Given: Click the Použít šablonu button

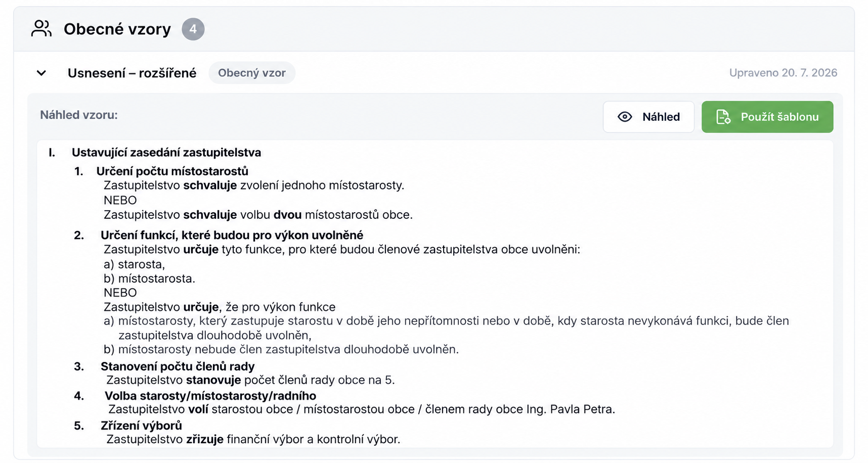Looking at the screenshot, I should point(767,117).
